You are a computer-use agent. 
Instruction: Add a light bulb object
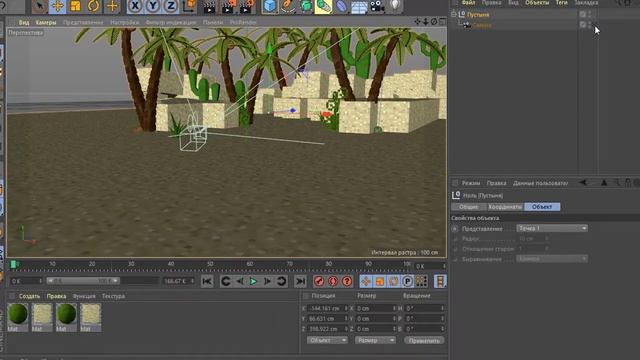pos(395,6)
